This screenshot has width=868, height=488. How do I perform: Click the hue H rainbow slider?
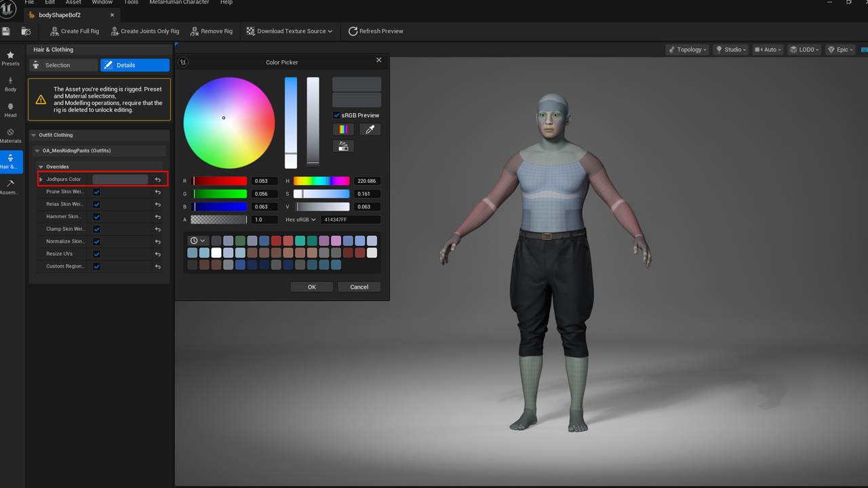pos(321,181)
